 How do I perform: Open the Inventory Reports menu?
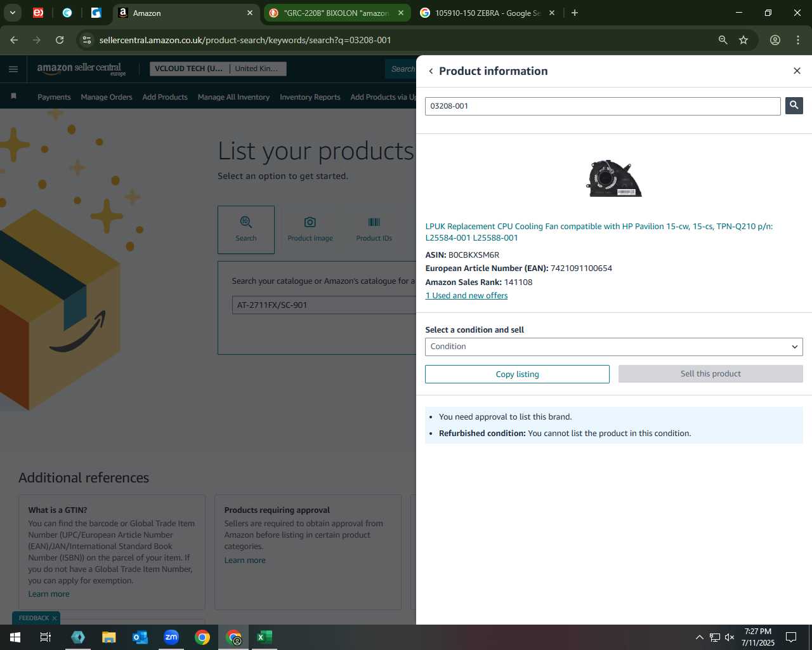(x=310, y=97)
